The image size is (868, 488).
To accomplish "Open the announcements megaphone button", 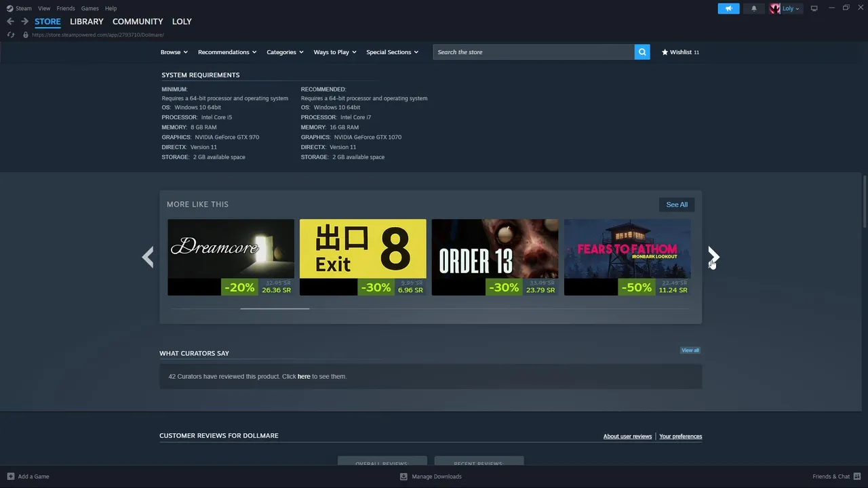I will [x=728, y=8].
